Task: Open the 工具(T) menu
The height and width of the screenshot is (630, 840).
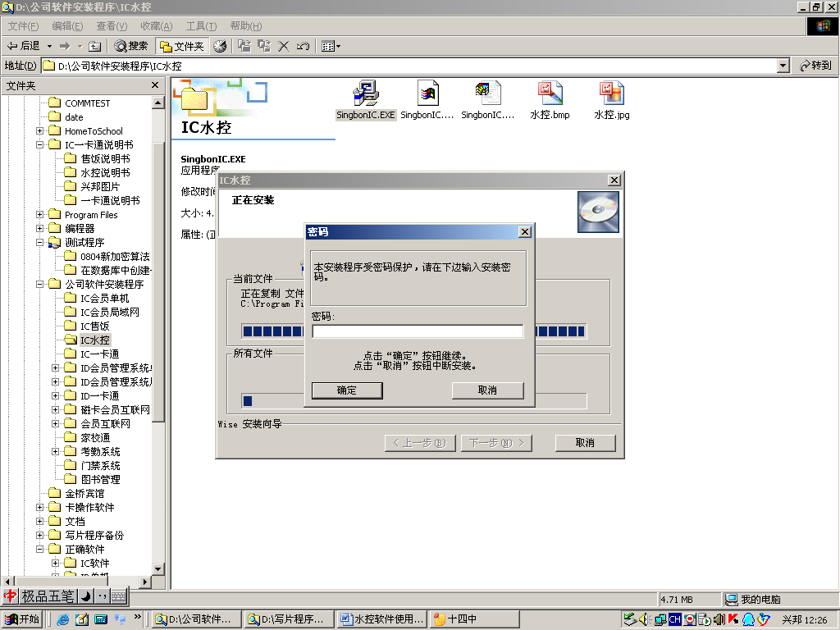Action: point(201,26)
